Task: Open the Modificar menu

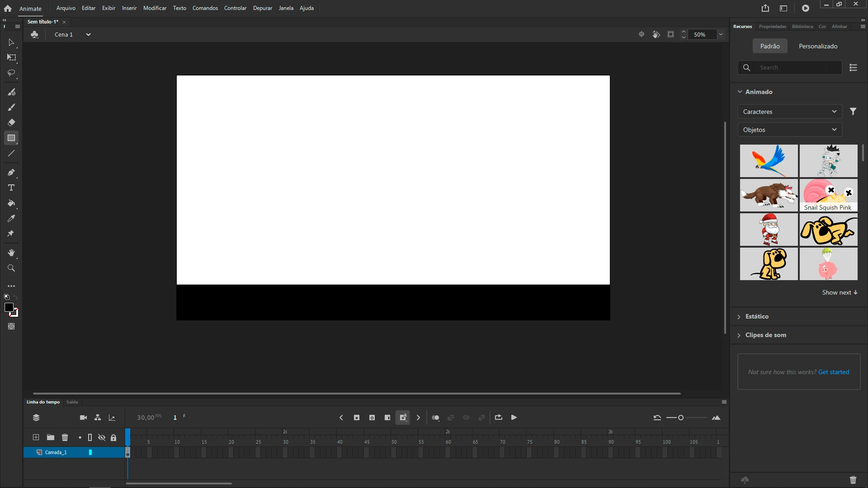Action: click(x=155, y=8)
